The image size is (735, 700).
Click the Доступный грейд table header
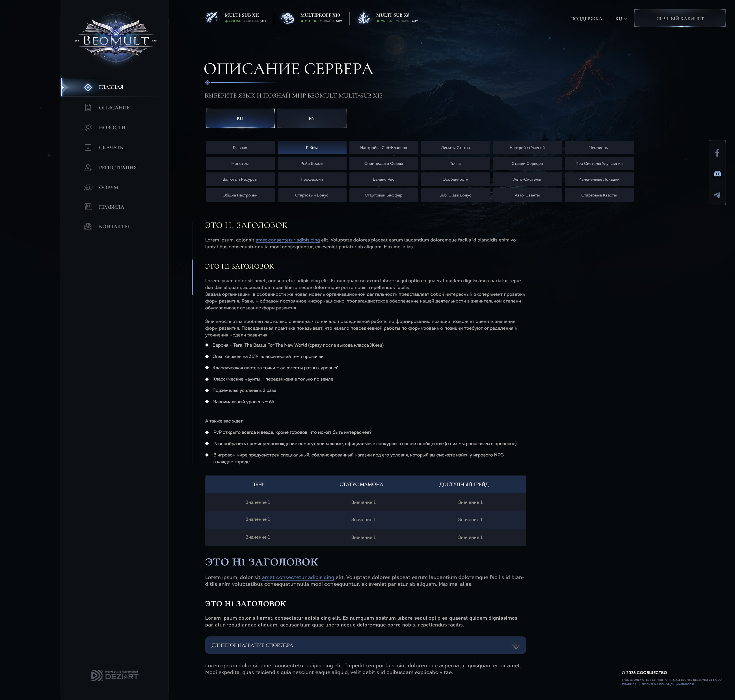pos(464,484)
